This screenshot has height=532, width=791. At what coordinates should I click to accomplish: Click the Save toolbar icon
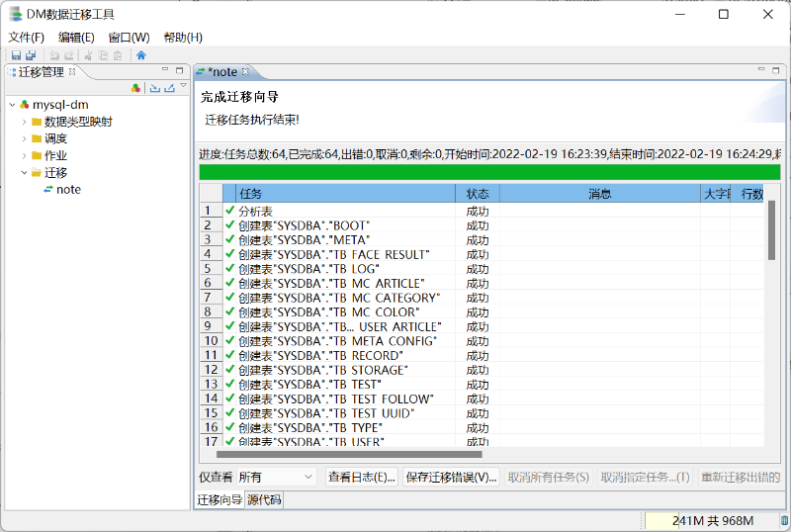point(16,55)
